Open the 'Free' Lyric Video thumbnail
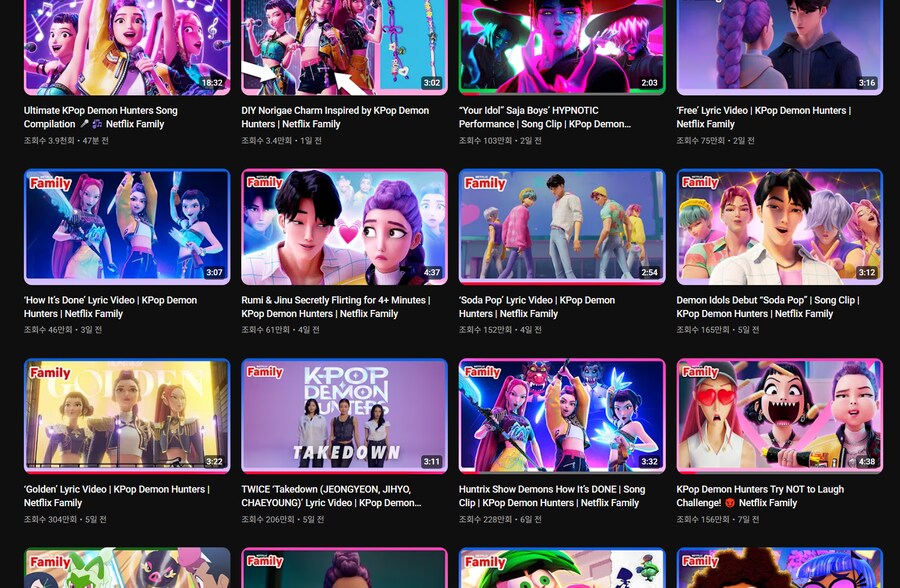The width and height of the screenshot is (900, 588). (x=779, y=47)
